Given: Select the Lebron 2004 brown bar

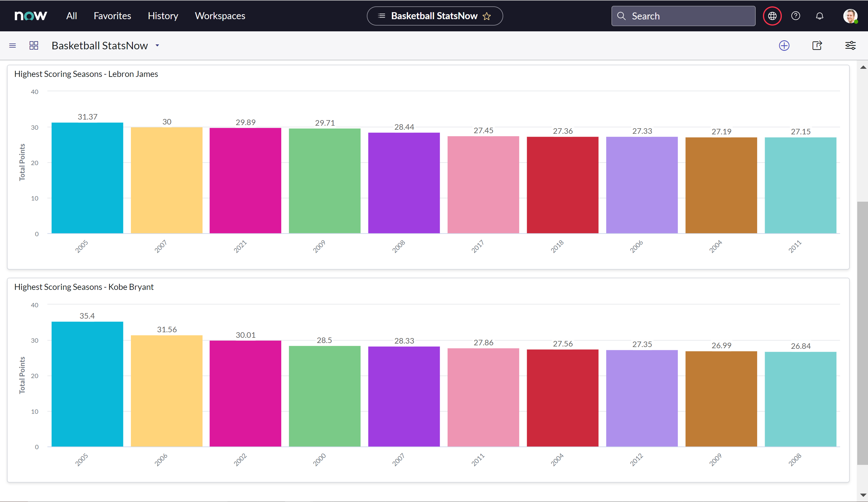Looking at the screenshot, I should (721, 186).
